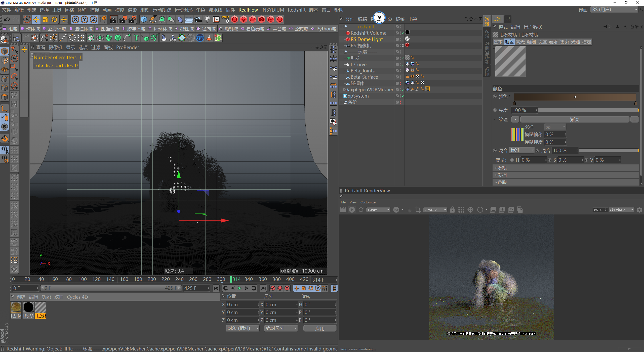Expand the xpOpenVDBMesher tree item
This screenshot has width=644, height=352.
click(x=344, y=90)
